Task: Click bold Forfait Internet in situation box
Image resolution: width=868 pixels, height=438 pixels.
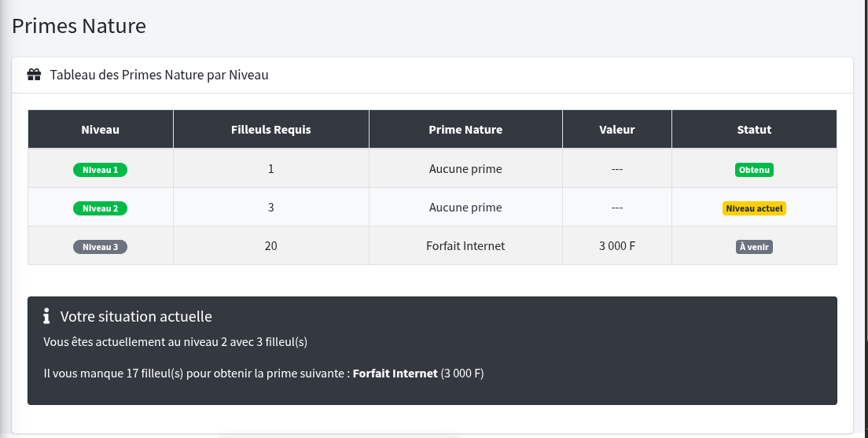Action: [x=395, y=374]
